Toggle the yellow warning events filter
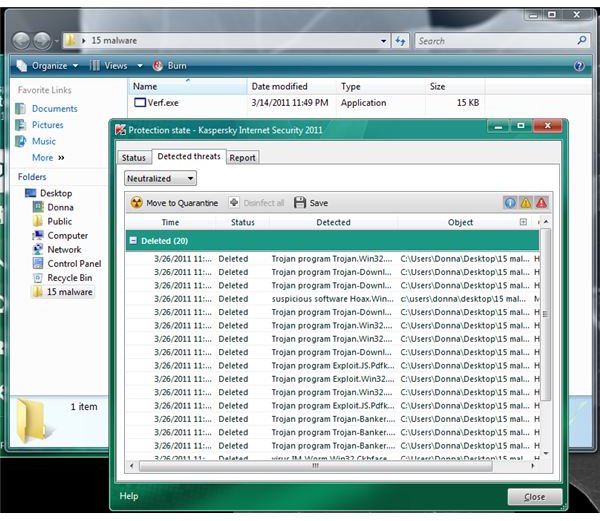Viewport: 600px width, 521px height. [526, 202]
